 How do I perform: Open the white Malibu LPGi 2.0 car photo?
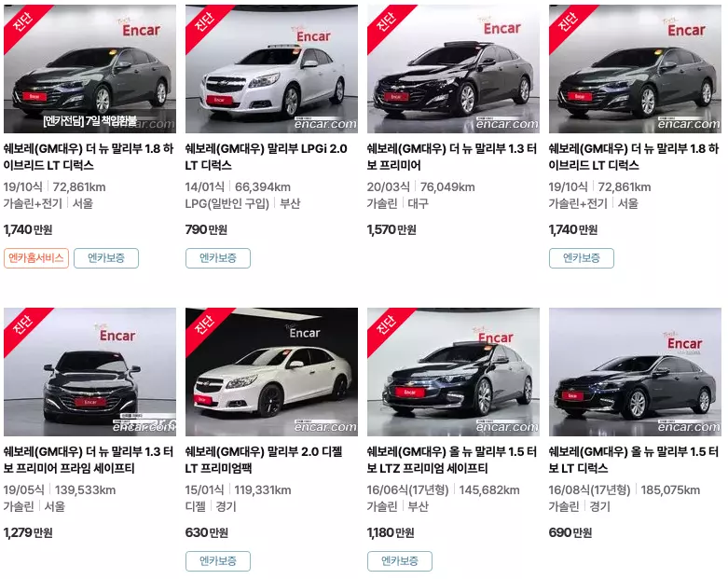coord(271,69)
